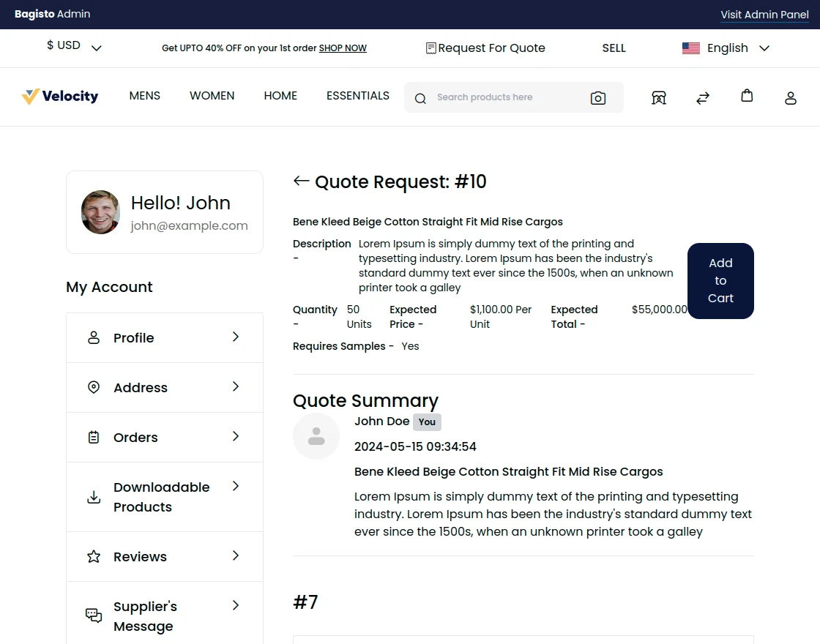Expand the Profile account section chevron
This screenshot has height=644, width=820.
236,337
